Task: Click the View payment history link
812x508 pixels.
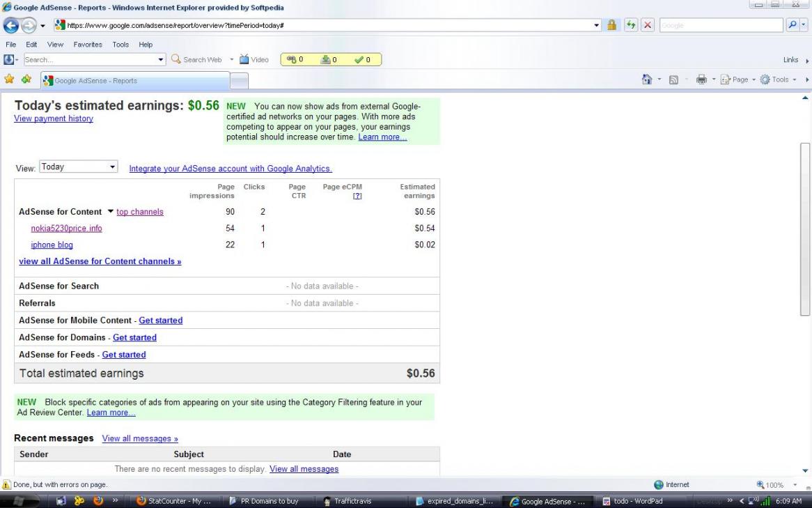Action: [x=54, y=118]
